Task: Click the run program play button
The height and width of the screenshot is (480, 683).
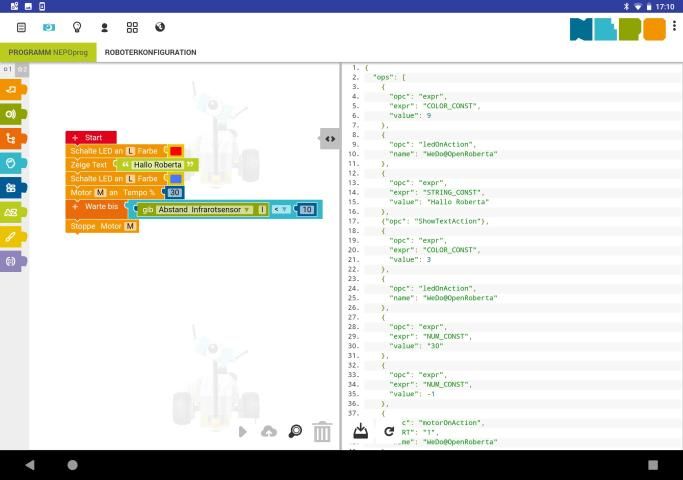Action: tap(242, 432)
